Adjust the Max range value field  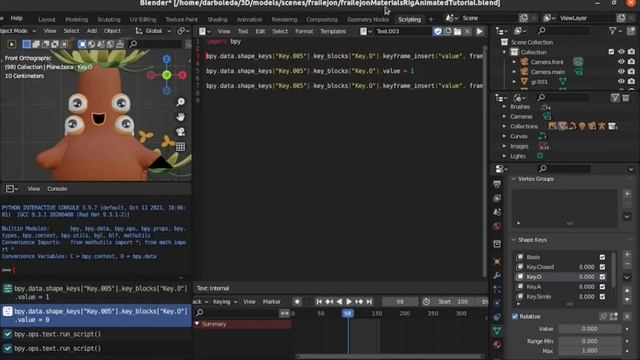click(589, 351)
